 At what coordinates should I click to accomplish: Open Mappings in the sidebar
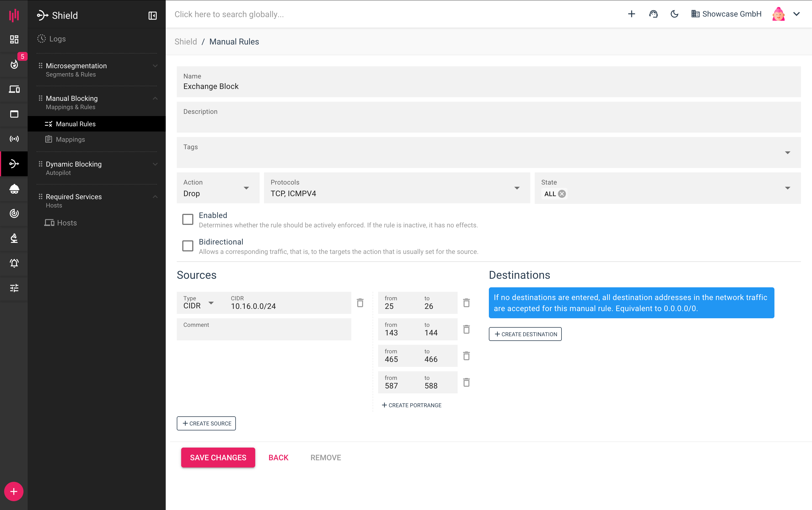click(x=70, y=139)
